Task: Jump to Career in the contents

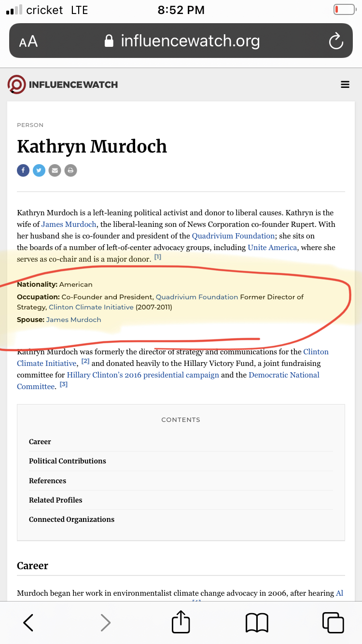Action: point(40,442)
